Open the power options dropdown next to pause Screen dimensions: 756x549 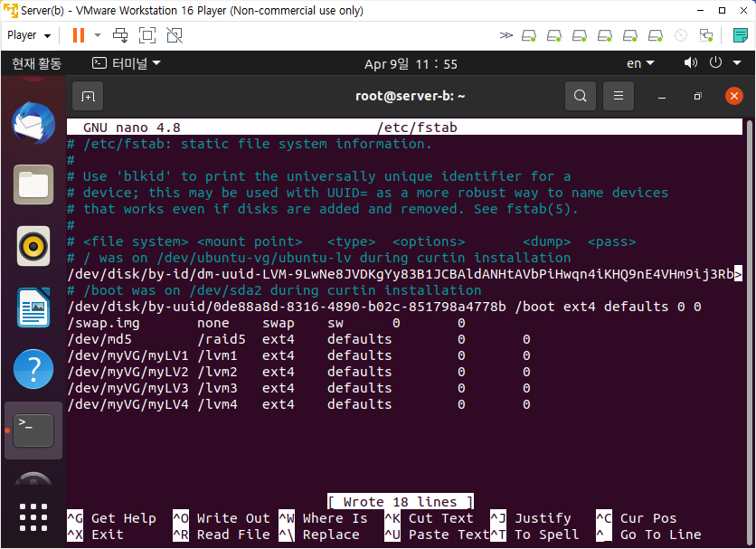click(x=98, y=35)
